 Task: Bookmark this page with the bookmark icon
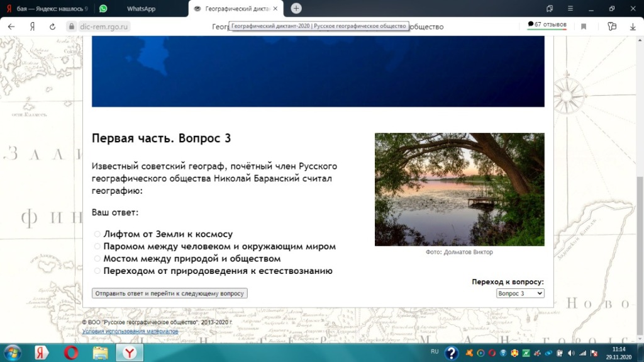(x=584, y=27)
